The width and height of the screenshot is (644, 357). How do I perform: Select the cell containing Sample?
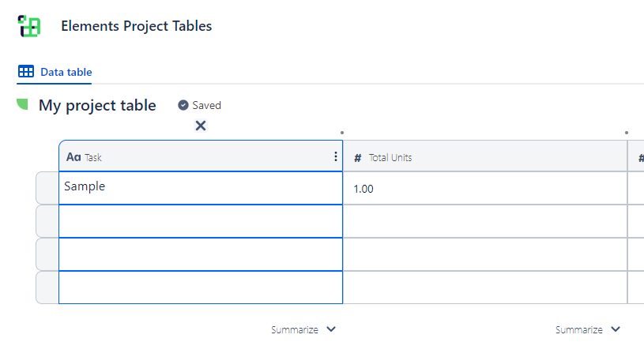(200, 188)
